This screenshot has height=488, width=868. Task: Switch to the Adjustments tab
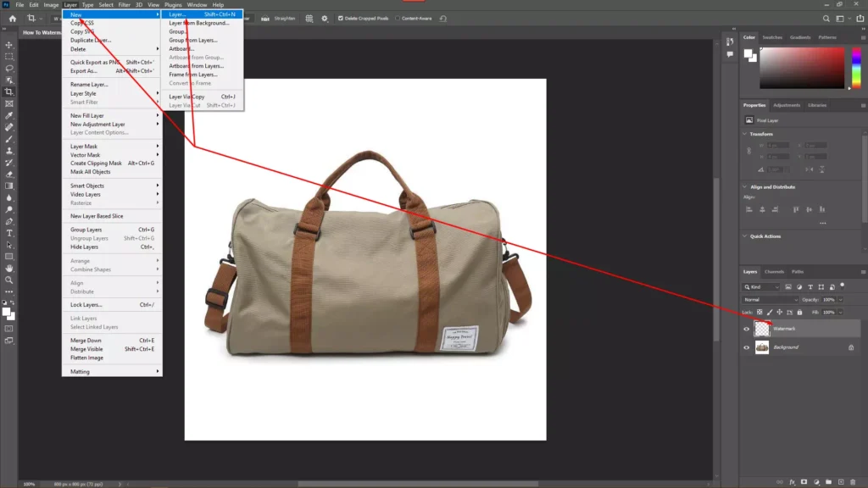[786, 105]
